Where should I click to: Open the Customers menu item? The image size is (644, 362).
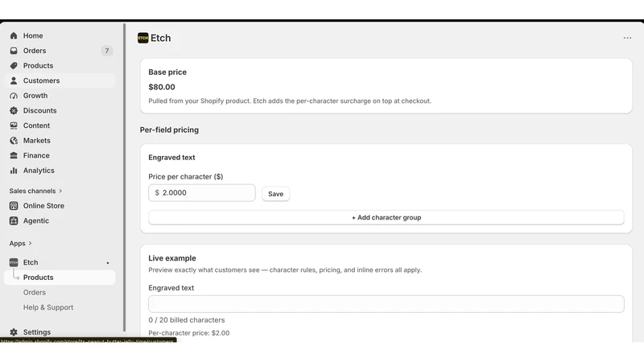click(x=60, y=80)
